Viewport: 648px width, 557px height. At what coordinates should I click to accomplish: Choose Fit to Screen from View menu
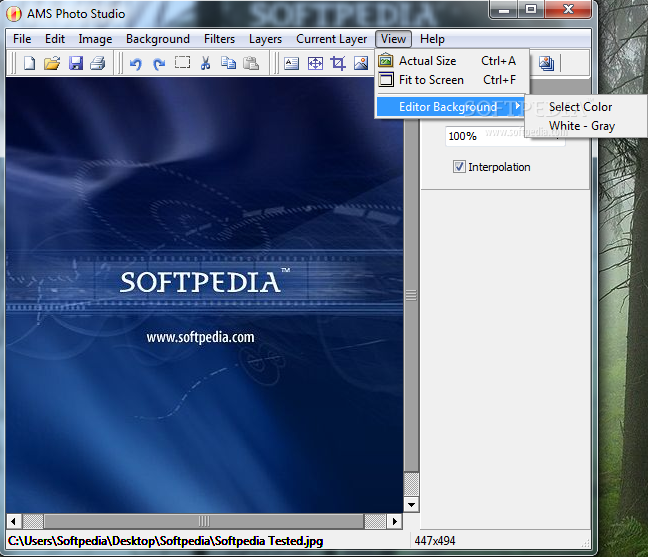[452, 80]
